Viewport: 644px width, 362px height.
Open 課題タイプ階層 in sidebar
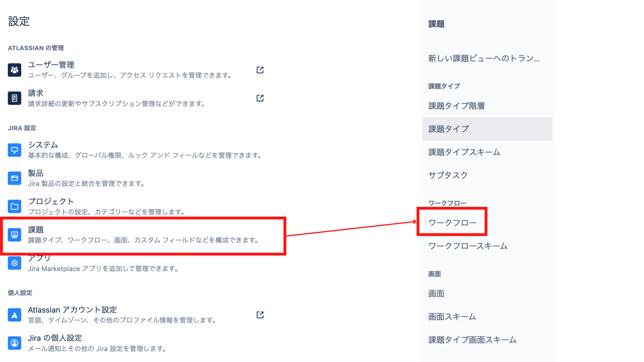click(456, 106)
